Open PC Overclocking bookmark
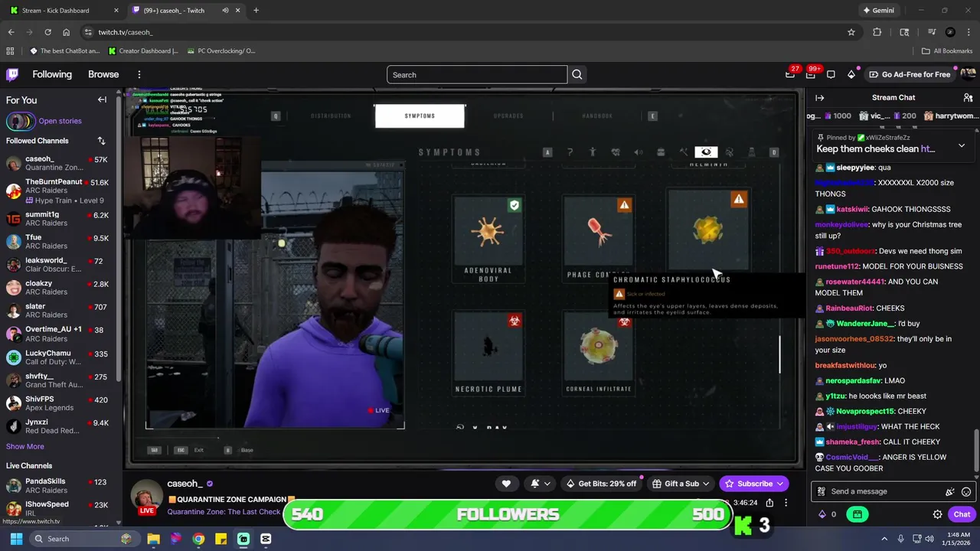This screenshot has height=551, width=980. (x=221, y=51)
